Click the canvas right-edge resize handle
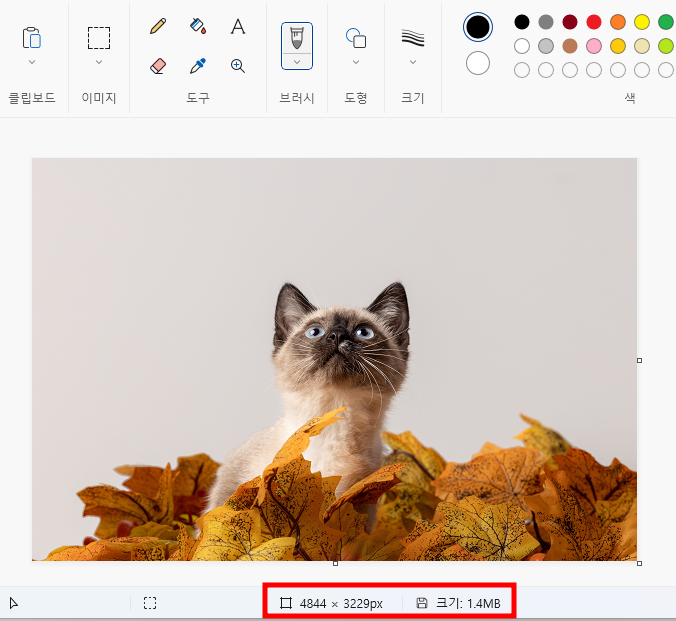 tap(639, 361)
